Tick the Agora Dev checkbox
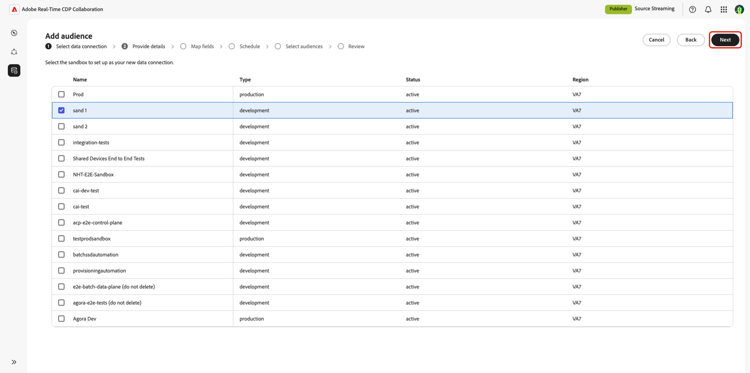Viewport: 750px width, 373px height. tap(61, 318)
